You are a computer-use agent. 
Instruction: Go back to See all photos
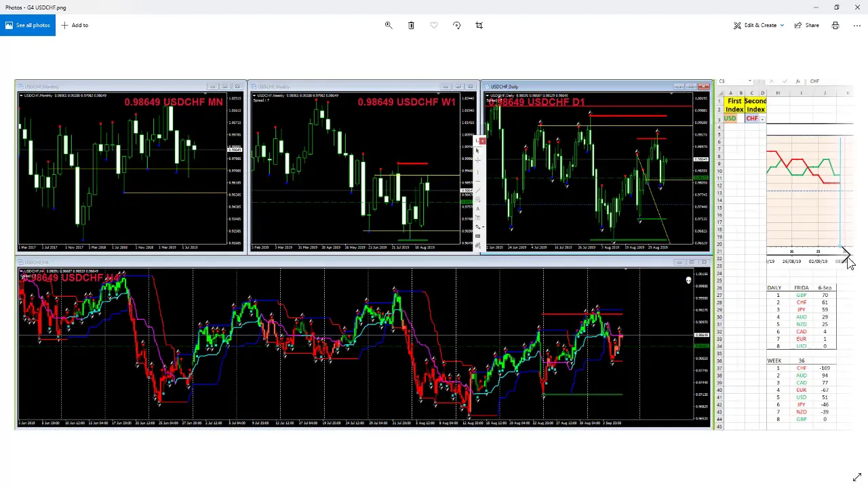(27, 25)
